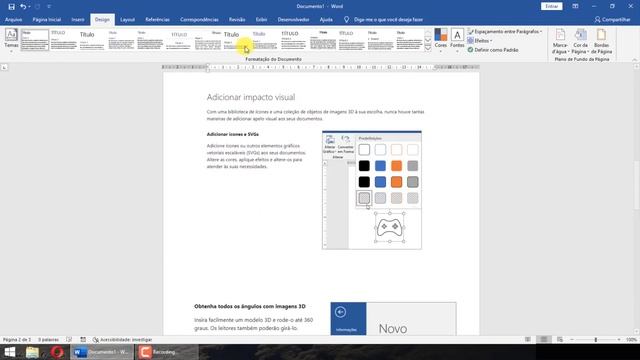Open the Efeitos dropdown
The width and height of the screenshot is (640, 360).
coord(480,41)
